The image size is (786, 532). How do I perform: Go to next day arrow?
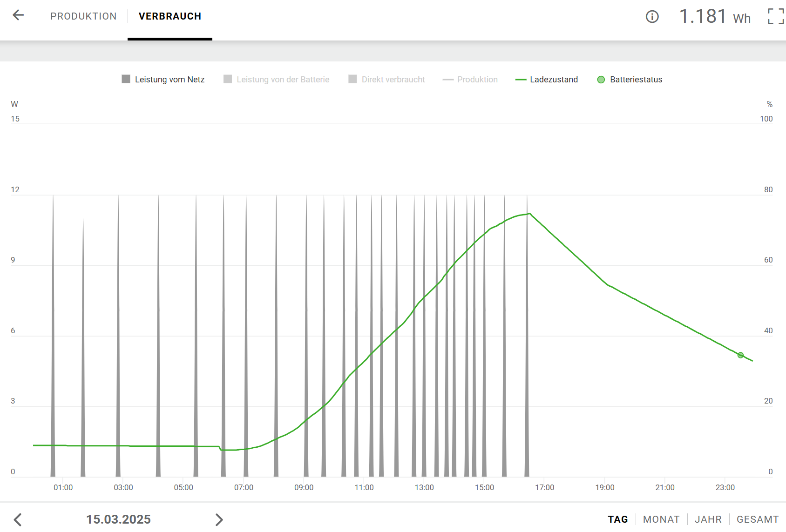(x=219, y=519)
